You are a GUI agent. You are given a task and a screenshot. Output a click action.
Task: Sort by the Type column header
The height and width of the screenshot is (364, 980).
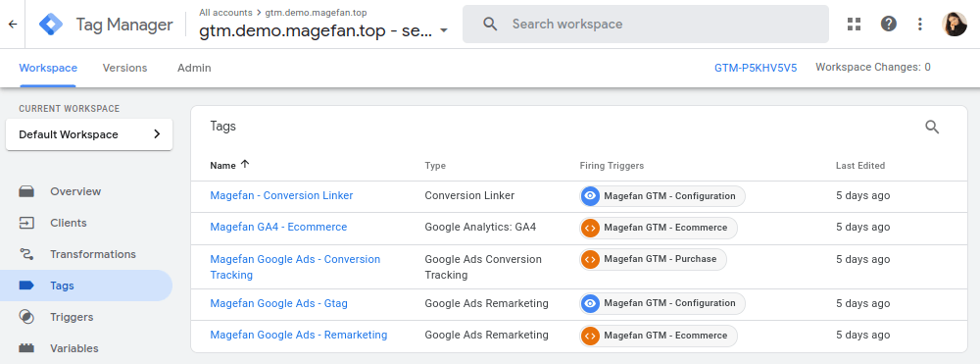point(435,166)
